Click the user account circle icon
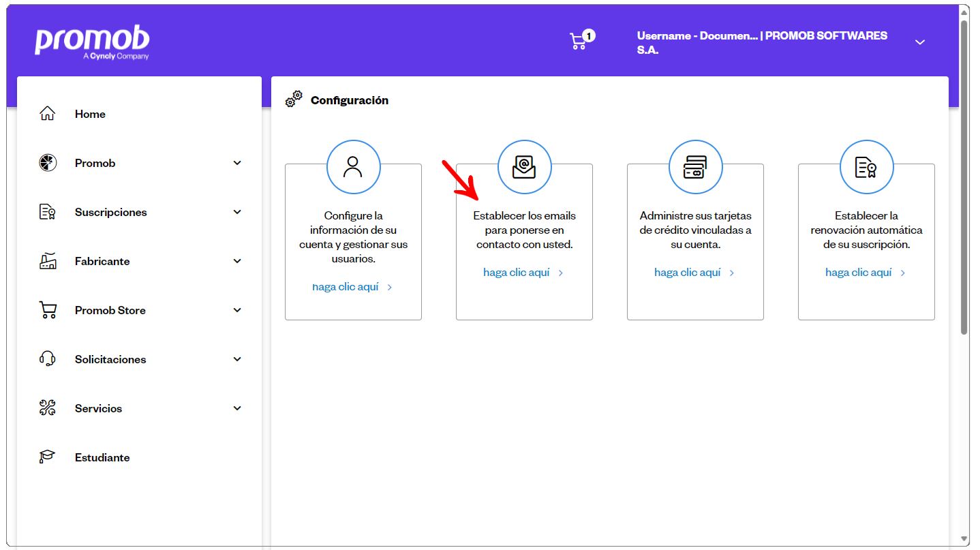Screen dimensions: 980x550 pos(353,166)
